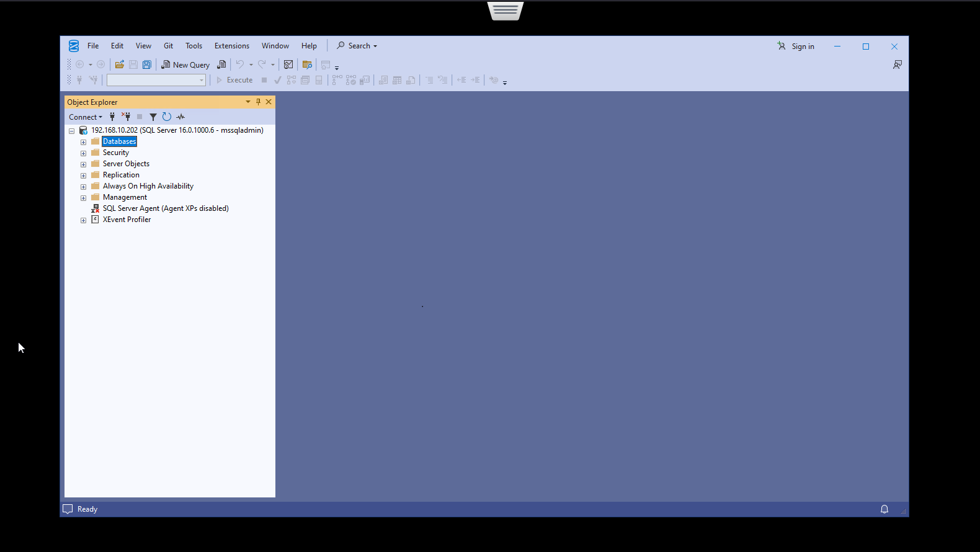Expand the Management folder node

coord(83,198)
